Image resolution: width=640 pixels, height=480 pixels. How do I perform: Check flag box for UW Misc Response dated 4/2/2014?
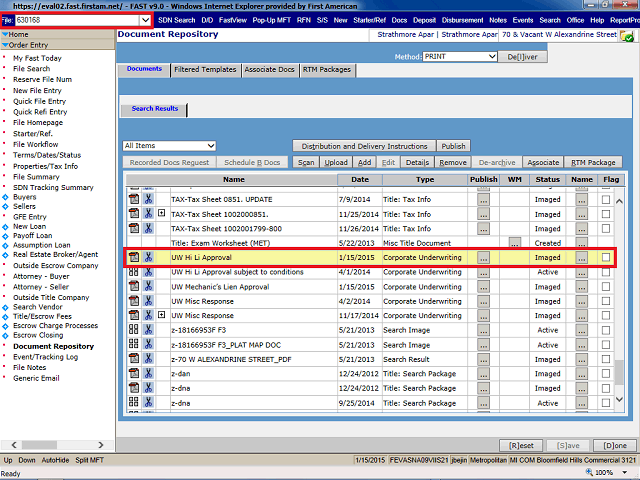[x=606, y=301]
